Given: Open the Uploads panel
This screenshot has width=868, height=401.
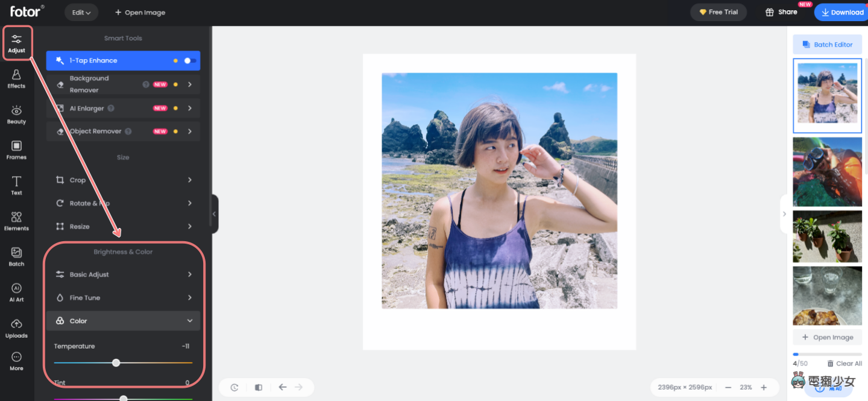Looking at the screenshot, I should pyautogui.click(x=16, y=328).
